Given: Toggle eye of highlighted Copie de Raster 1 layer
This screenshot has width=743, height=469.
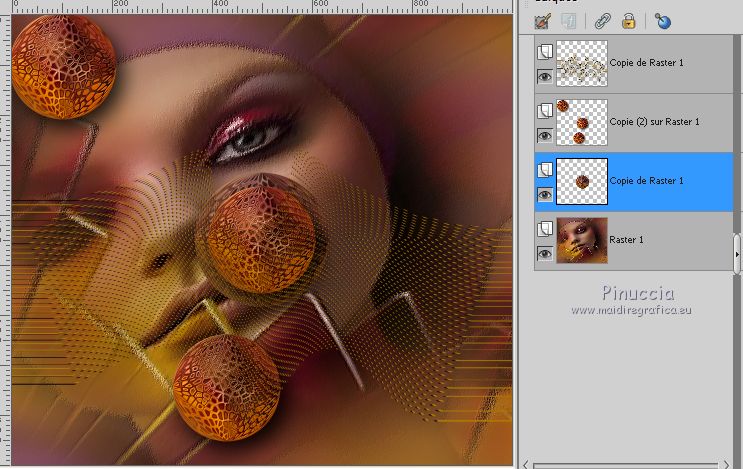Looking at the screenshot, I should 545,194.
